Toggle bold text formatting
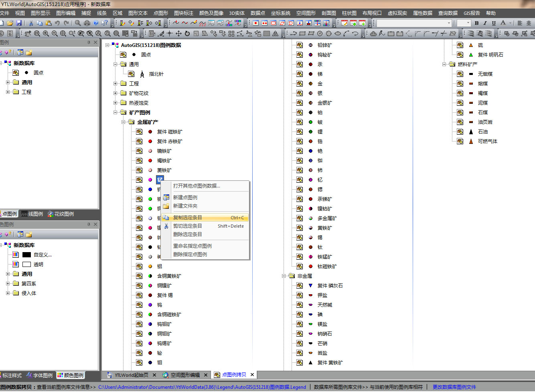This screenshot has height=392, width=535. (476, 23)
